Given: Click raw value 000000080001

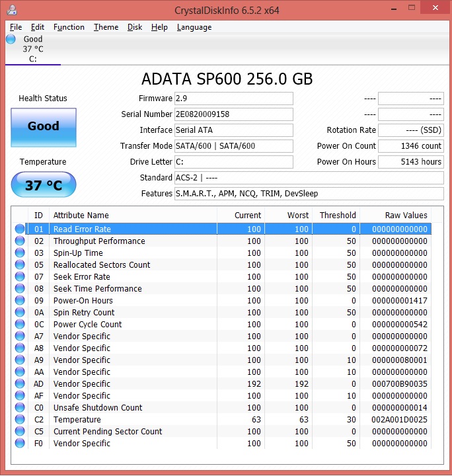Looking at the screenshot, I should pos(400,360).
